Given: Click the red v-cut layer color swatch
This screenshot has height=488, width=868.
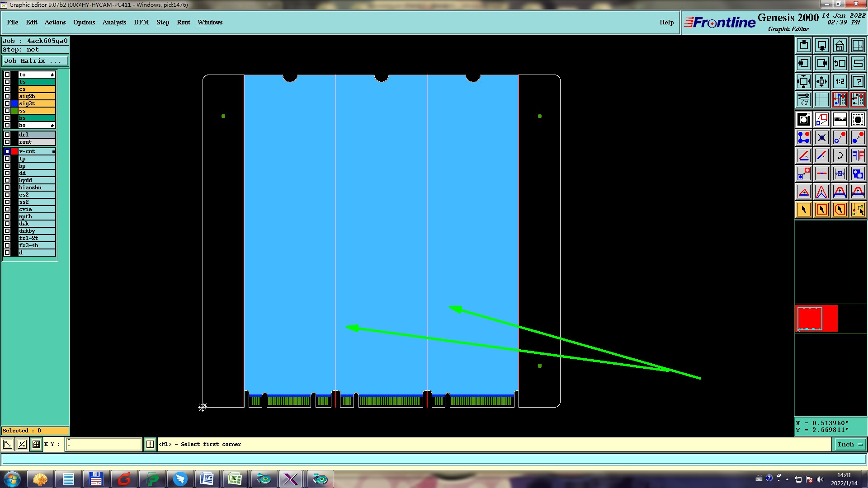Looking at the screenshot, I should pos(14,151).
